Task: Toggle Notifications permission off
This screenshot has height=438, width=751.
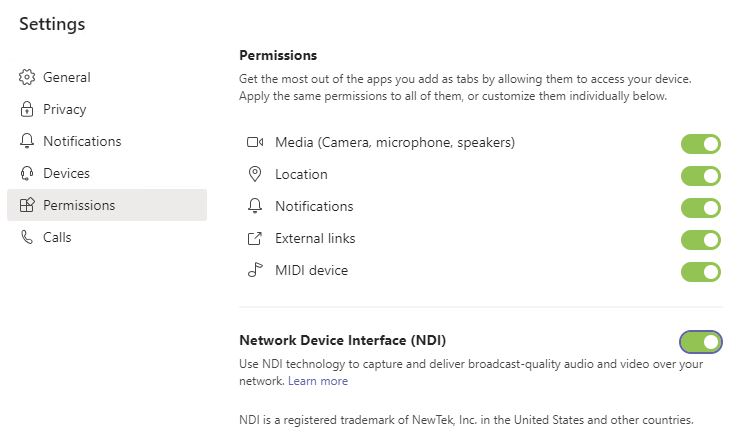Action: click(x=701, y=208)
